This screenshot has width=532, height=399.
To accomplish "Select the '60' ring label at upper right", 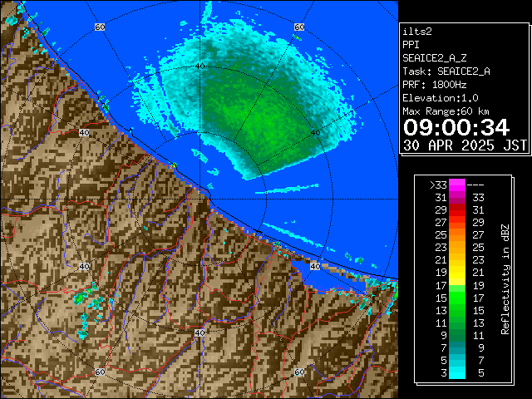I will [299, 27].
